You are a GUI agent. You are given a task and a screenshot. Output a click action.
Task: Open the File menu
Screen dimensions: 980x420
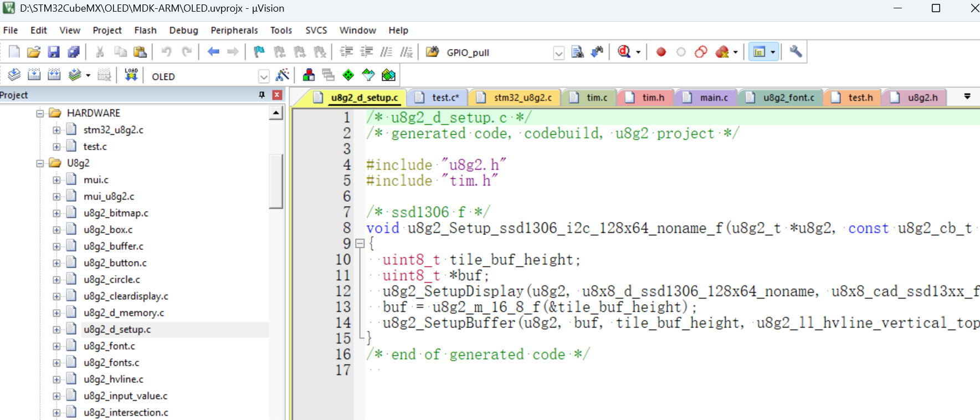(11, 30)
